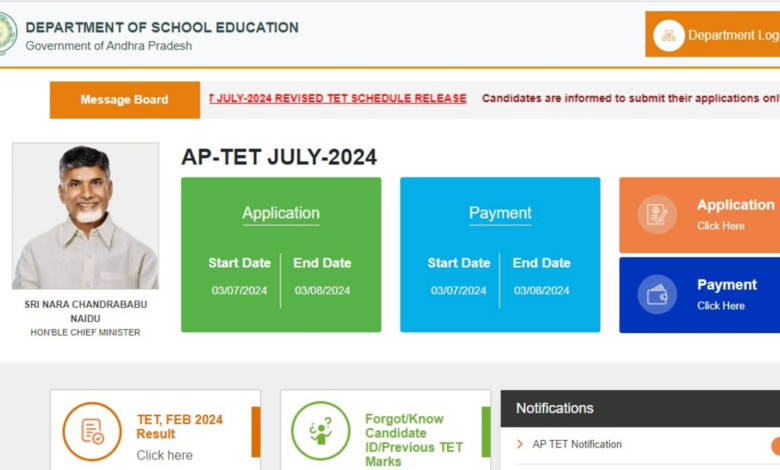This screenshot has width=780, height=470.
Task: Click the Payment start date 03/07/2024
Action: click(x=459, y=290)
